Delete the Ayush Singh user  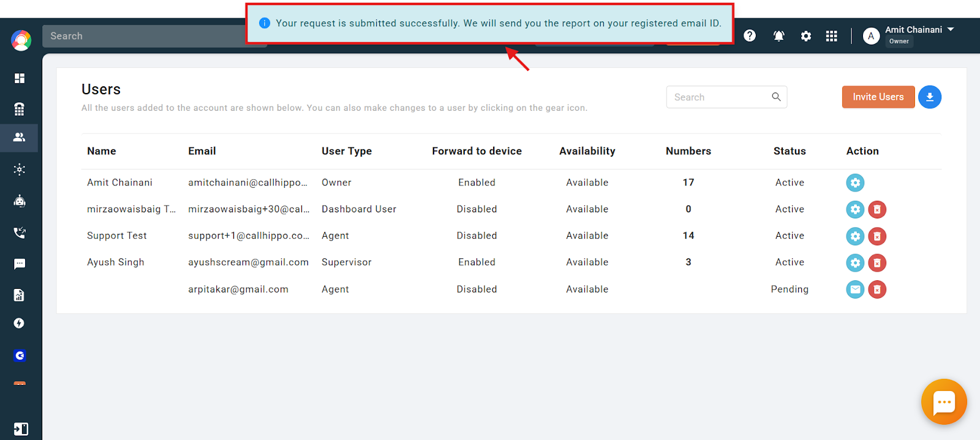coord(877,263)
